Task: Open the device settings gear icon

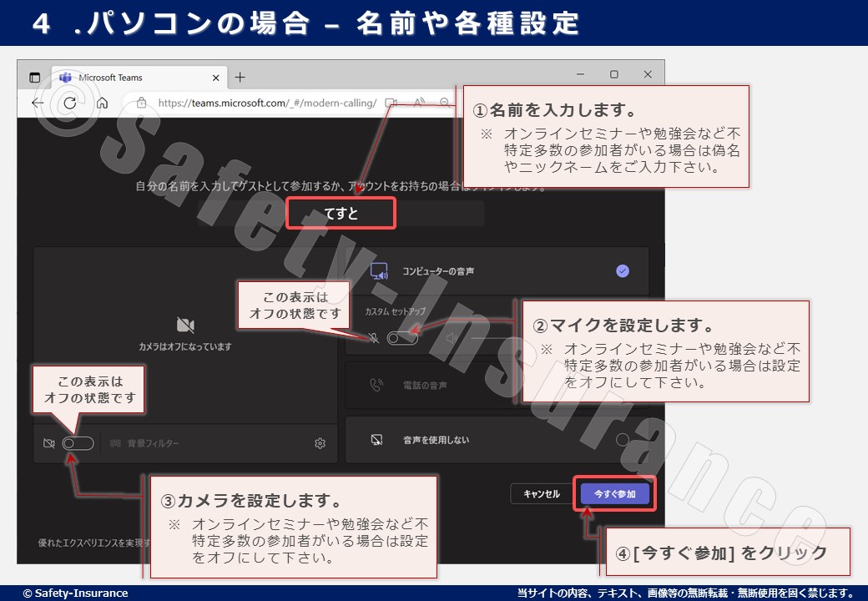Action: click(320, 443)
